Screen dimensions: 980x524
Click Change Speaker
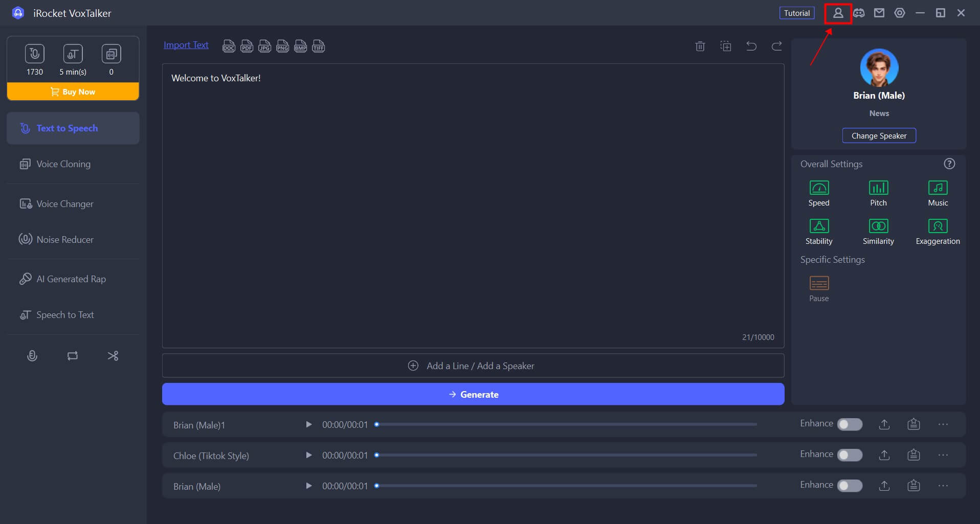pos(879,135)
